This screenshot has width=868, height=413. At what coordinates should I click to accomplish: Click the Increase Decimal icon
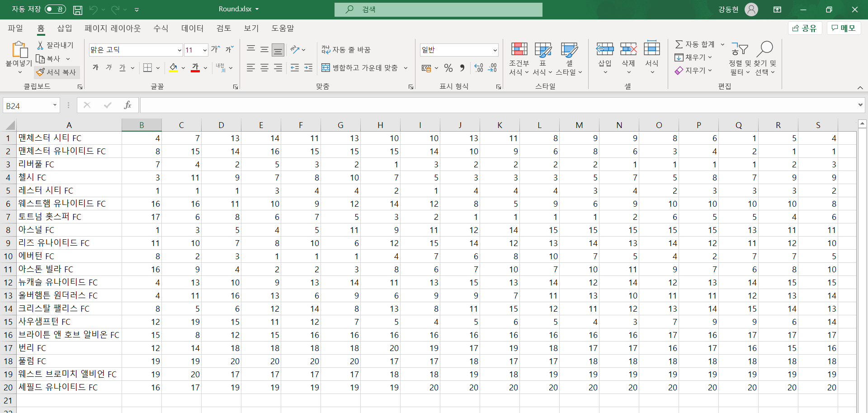pos(479,68)
